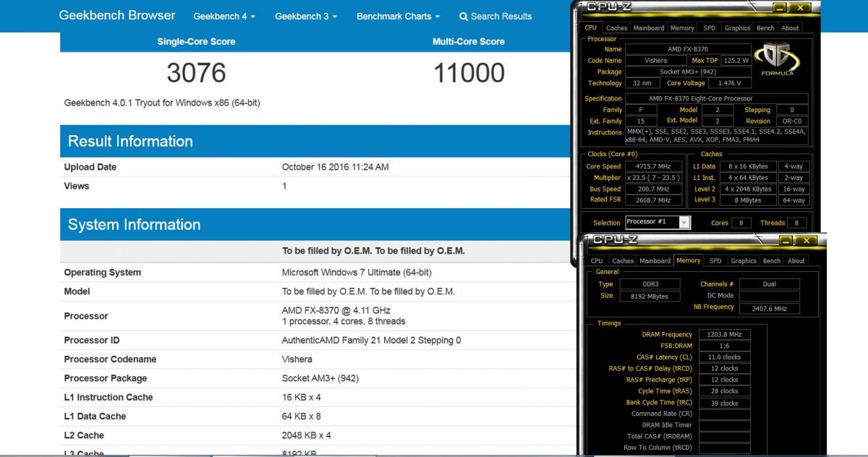868x457 pixels.
Task: Select Memory tab in lower CPU-Z window
Action: tap(689, 260)
